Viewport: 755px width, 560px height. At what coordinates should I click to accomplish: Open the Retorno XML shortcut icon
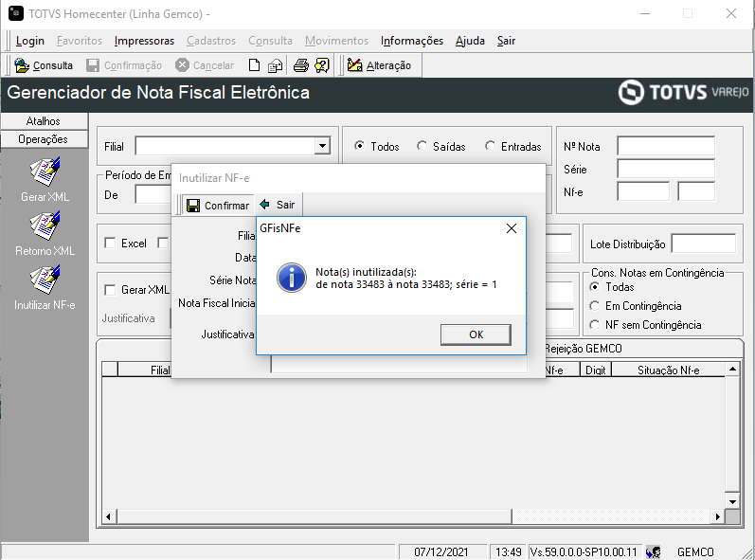(x=45, y=226)
